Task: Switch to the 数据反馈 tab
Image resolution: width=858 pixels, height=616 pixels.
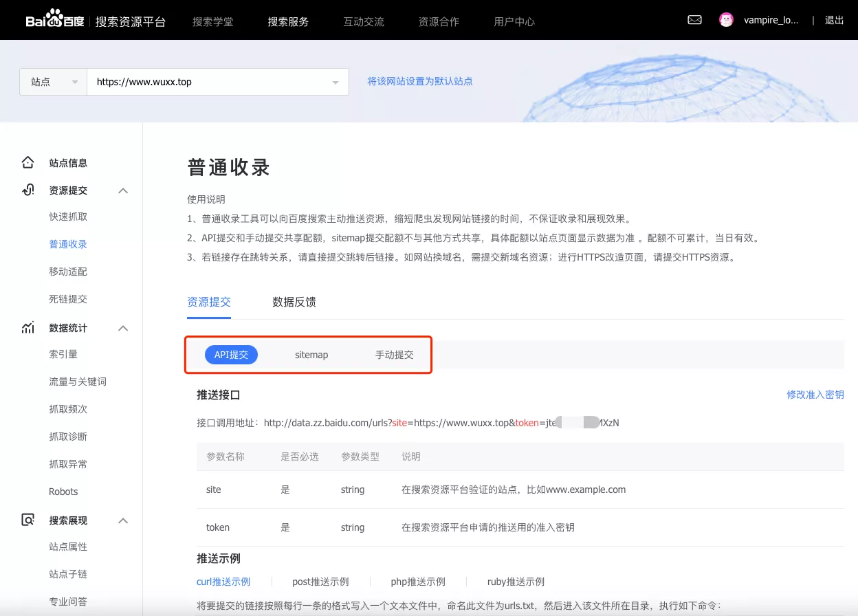Action: [x=294, y=302]
